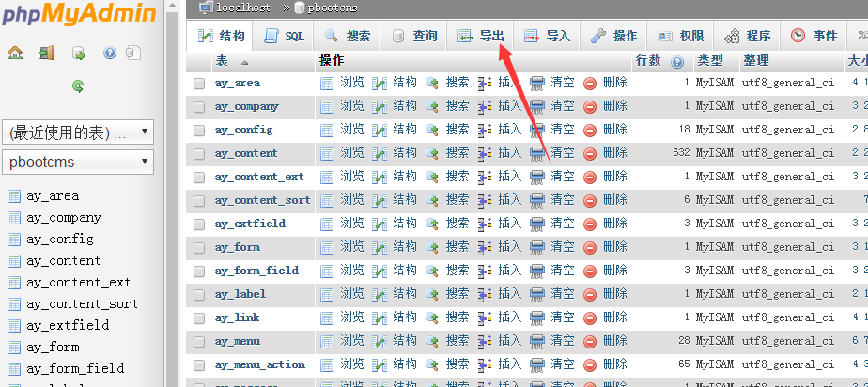The image size is (868, 387).
Task: Tick the checkbox for ay_menu table
Action: tap(199, 342)
